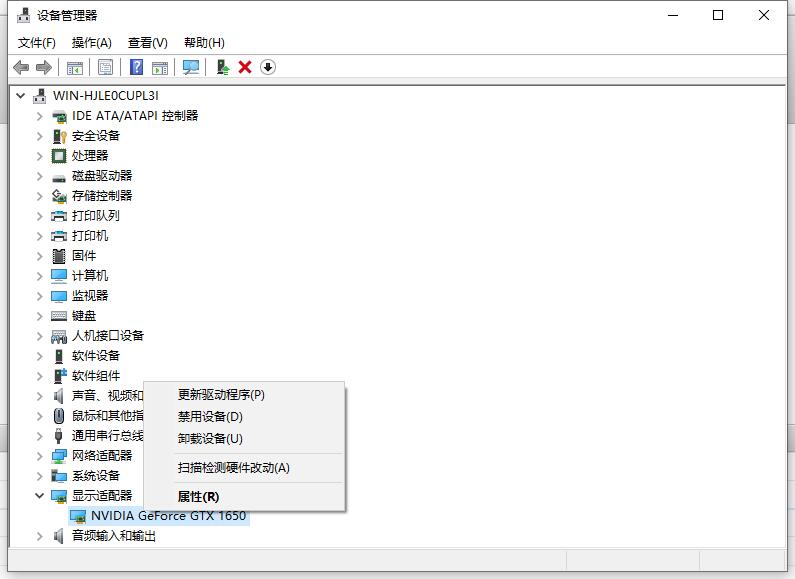
Task: Click the scan for hardware changes monitor icon
Action: pyautogui.click(x=191, y=67)
